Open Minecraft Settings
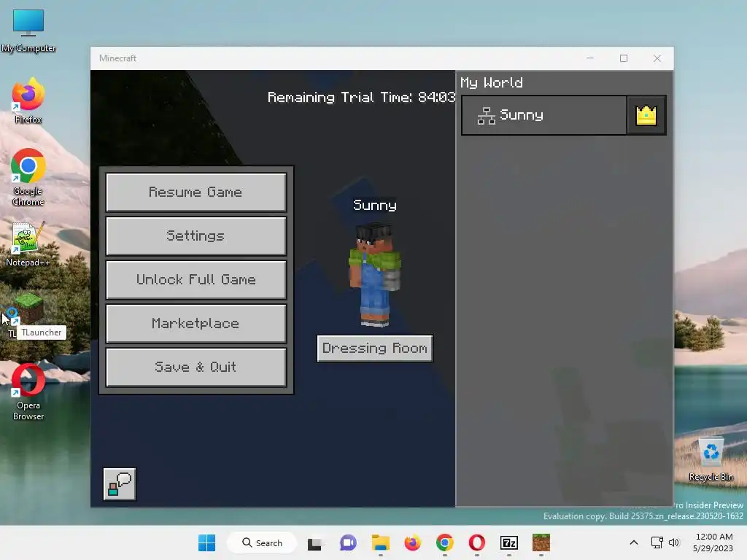Viewport: 747px width, 560px height. (x=196, y=236)
